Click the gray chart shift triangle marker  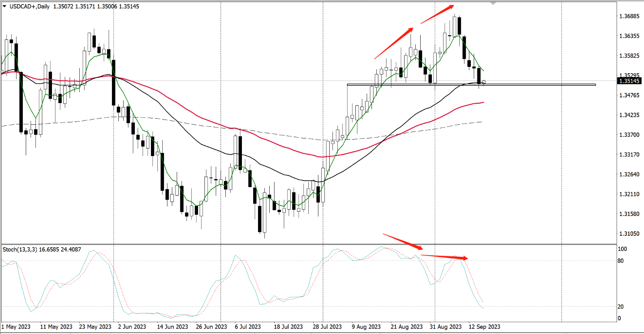(x=493, y=4)
